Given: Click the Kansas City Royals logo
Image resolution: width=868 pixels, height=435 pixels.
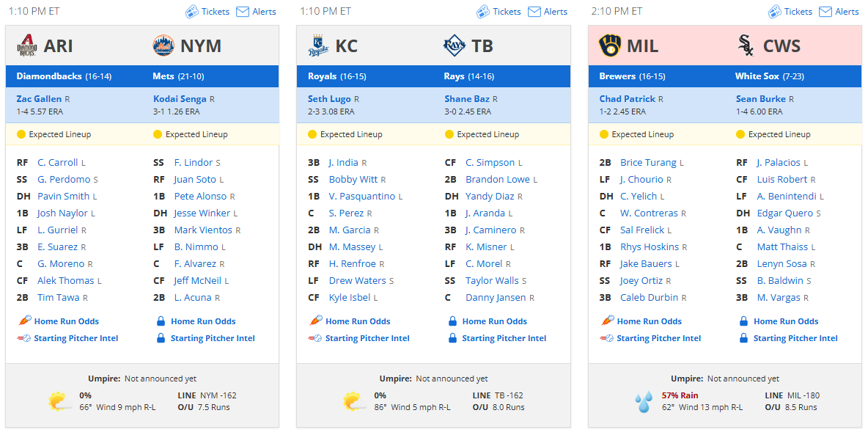Looking at the screenshot, I should point(318,45).
